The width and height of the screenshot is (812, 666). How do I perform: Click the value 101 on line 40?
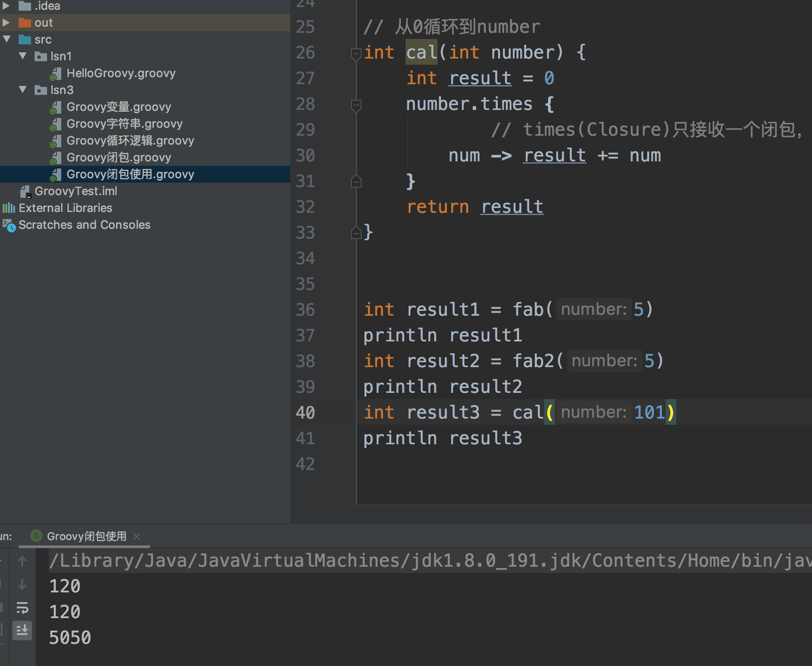[649, 412]
